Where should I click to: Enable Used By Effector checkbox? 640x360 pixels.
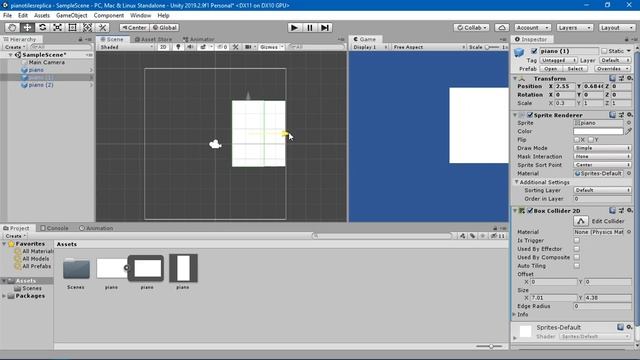coord(576,249)
